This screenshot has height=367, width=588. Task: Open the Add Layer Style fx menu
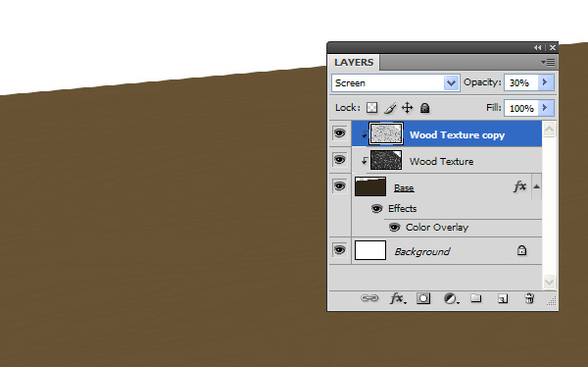[398, 298]
